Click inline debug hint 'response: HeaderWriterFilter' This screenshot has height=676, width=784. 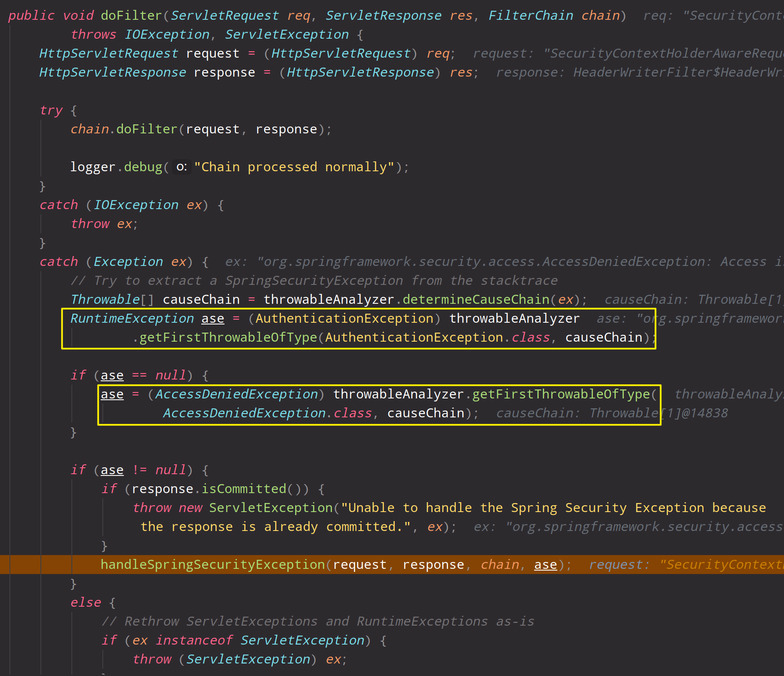click(640, 72)
